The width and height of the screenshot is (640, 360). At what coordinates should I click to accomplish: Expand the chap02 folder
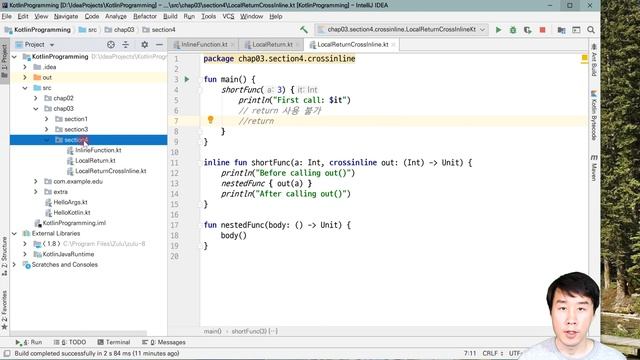click(x=36, y=98)
